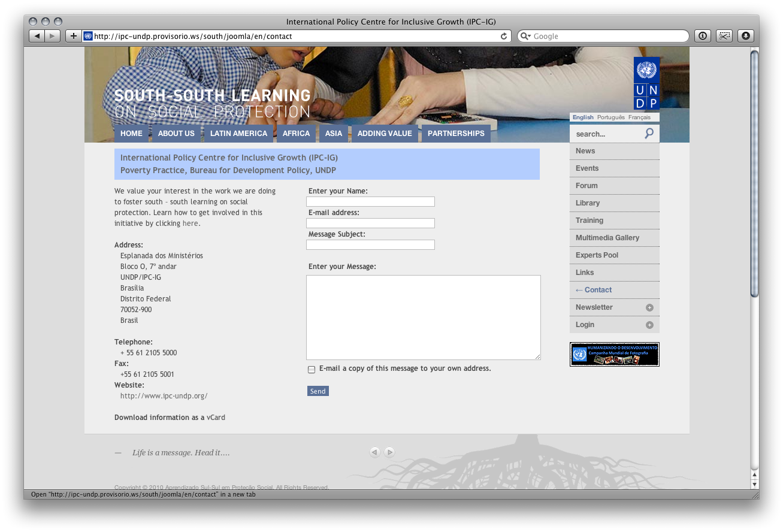The height and width of the screenshot is (532, 783).
Task: Switch the language to Português
Action: 610,117
